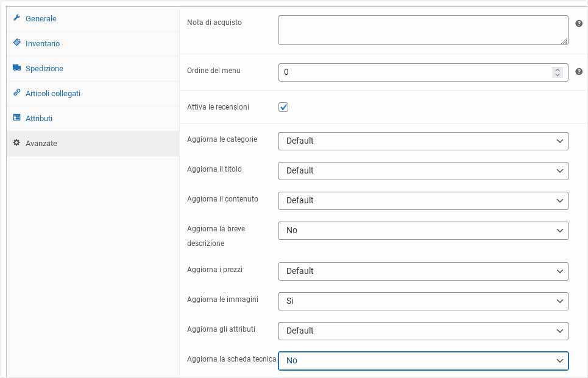Click the gear icon beside Avanzate
Screen dimensions: 588x378
point(16,143)
